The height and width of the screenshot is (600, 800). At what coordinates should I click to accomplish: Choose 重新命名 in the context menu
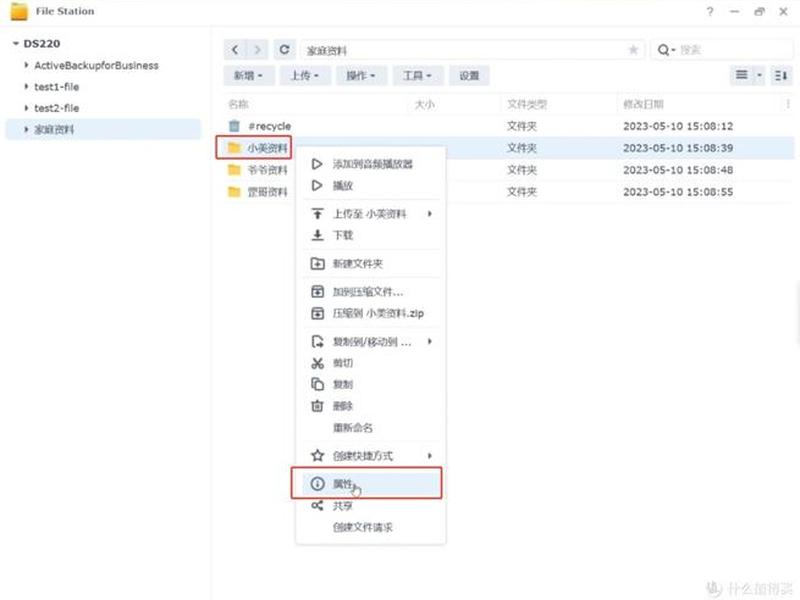click(x=372, y=428)
